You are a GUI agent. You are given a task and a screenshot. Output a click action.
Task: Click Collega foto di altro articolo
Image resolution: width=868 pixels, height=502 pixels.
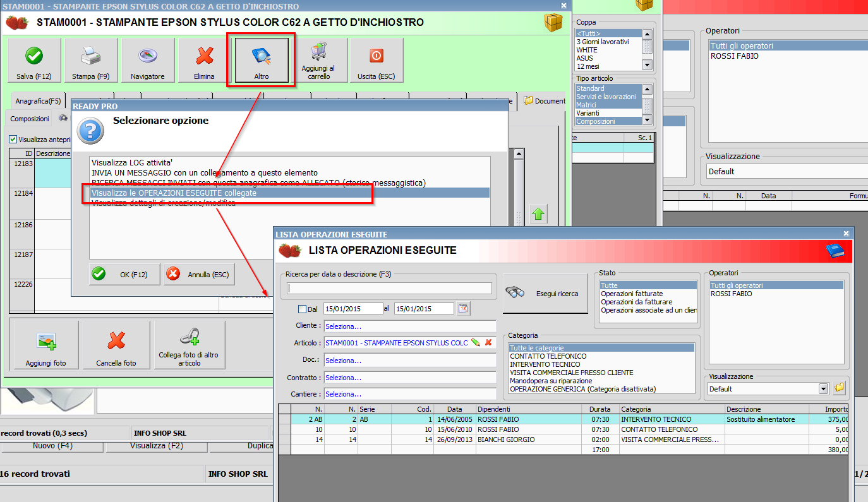[189, 345]
